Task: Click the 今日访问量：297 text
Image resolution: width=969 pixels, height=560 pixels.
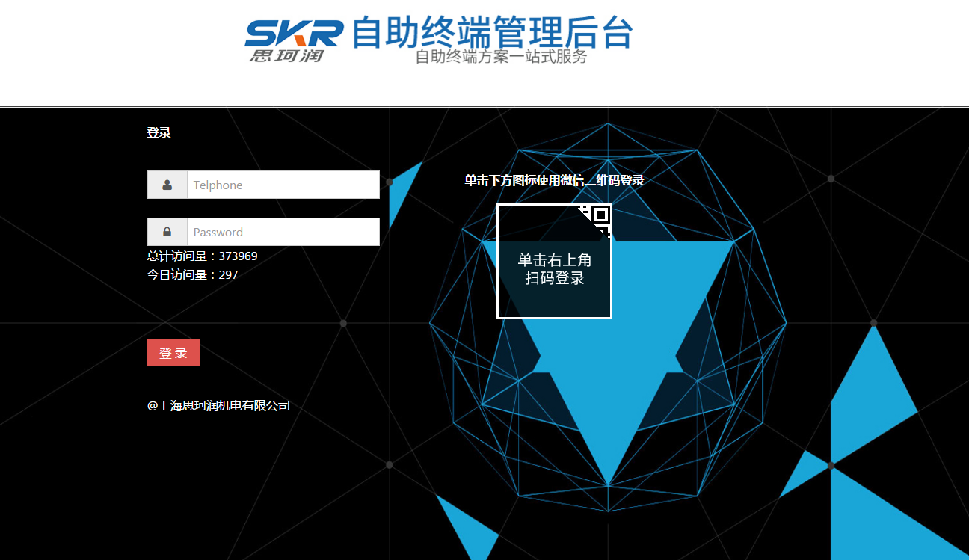Action: point(192,274)
